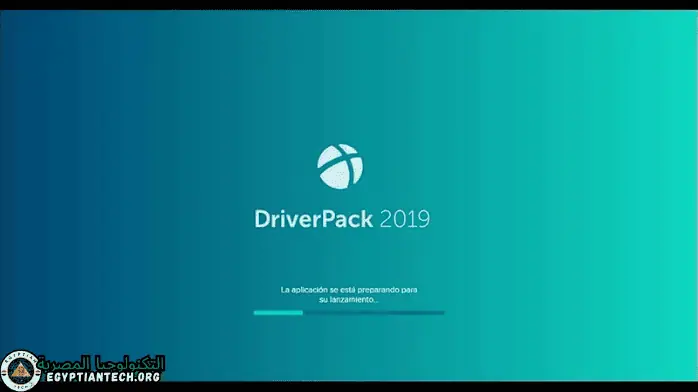The width and height of the screenshot is (698, 392).
Task: Click the DriverPack globe logo
Action: click(340, 166)
